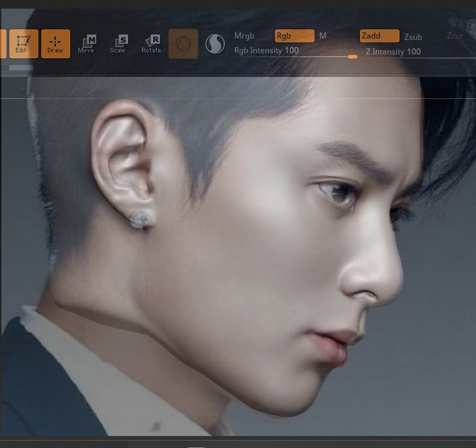Select the Zcut option
476x448 pixels.
pos(454,36)
